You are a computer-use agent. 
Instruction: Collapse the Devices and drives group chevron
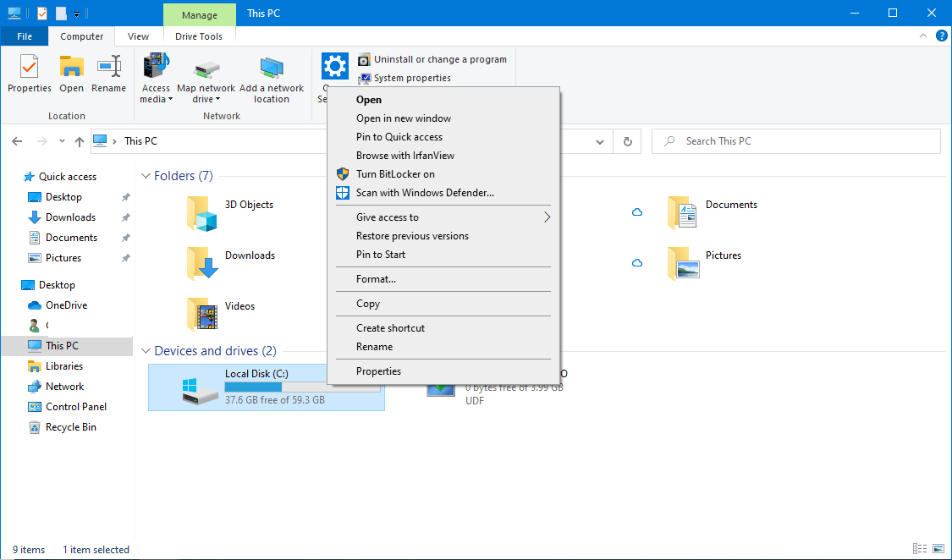(x=146, y=351)
